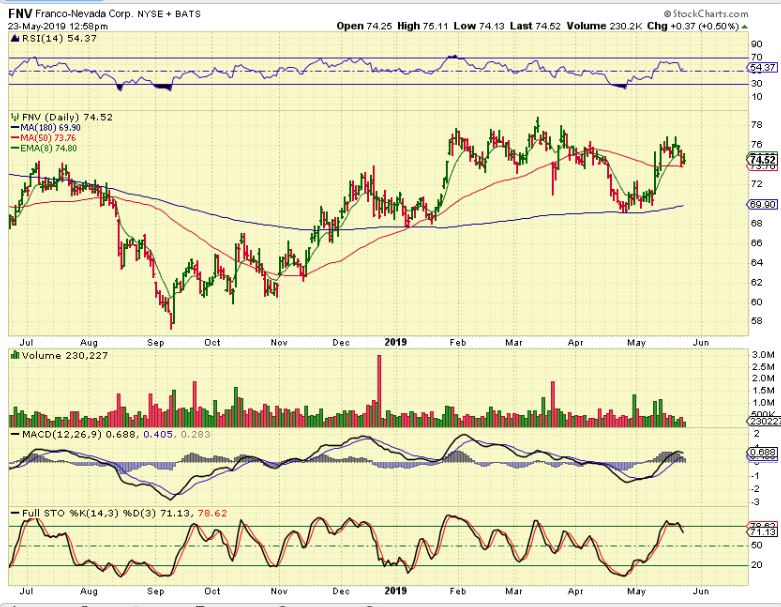Click the FNV ticker symbol title
The image size is (781, 607).
19,11
